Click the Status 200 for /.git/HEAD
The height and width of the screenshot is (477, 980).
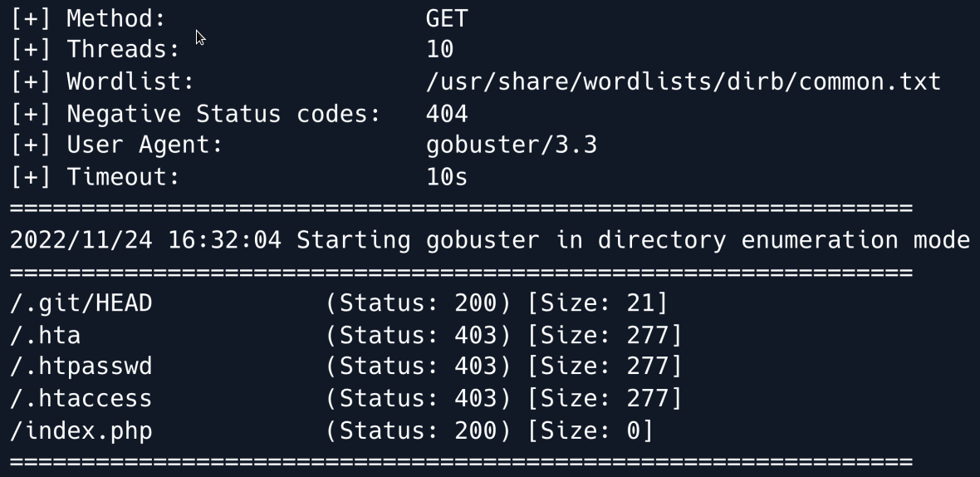pos(419,303)
